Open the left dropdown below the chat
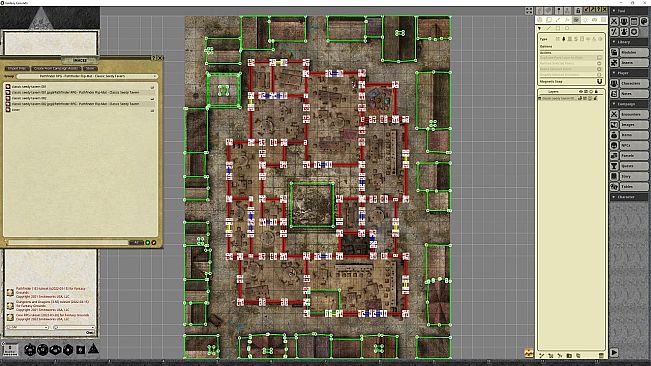This screenshot has width=651, height=366. pyautogui.click(x=27, y=327)
